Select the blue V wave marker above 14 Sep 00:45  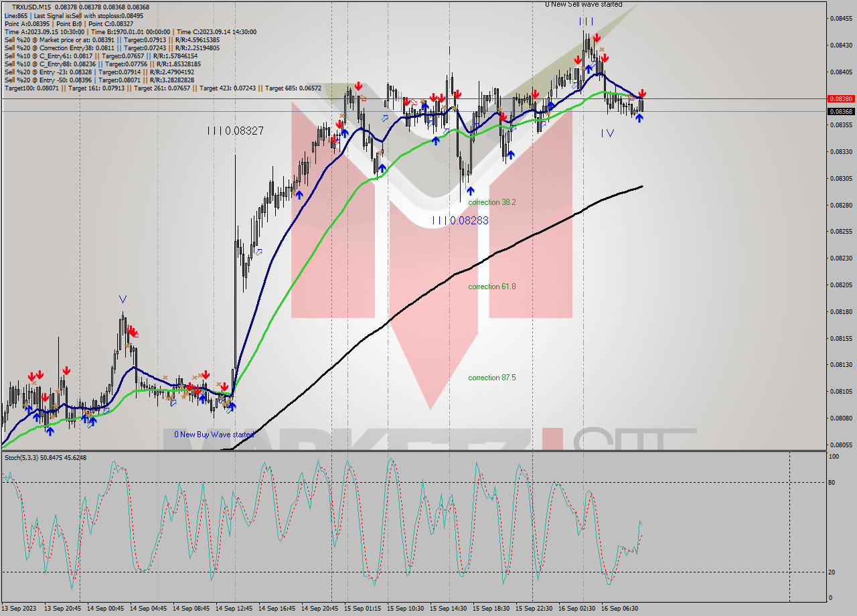123,299
